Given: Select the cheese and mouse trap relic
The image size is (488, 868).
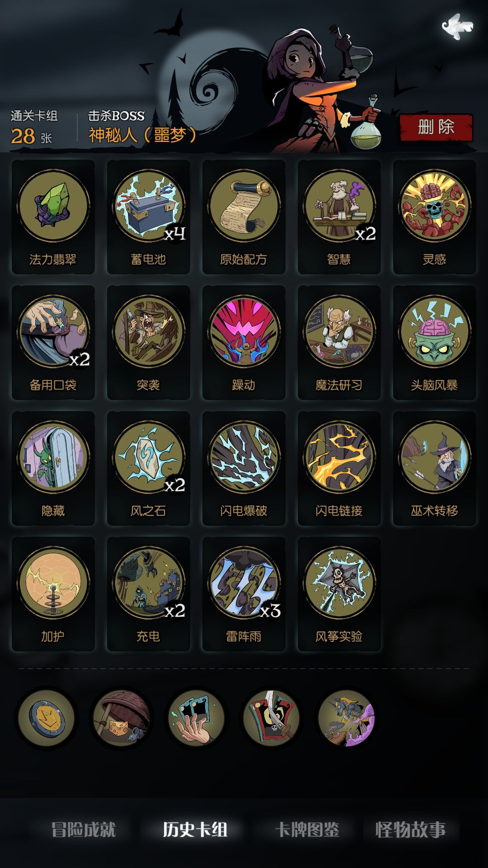Looking at the screenshot, I should [x=122, y=718].
